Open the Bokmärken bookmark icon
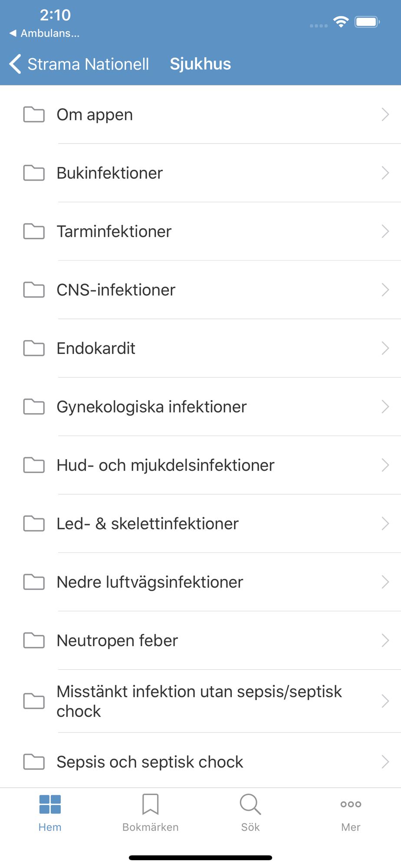Screen dimensions: 401x868 pyautogui.click(x=150, y=804)
